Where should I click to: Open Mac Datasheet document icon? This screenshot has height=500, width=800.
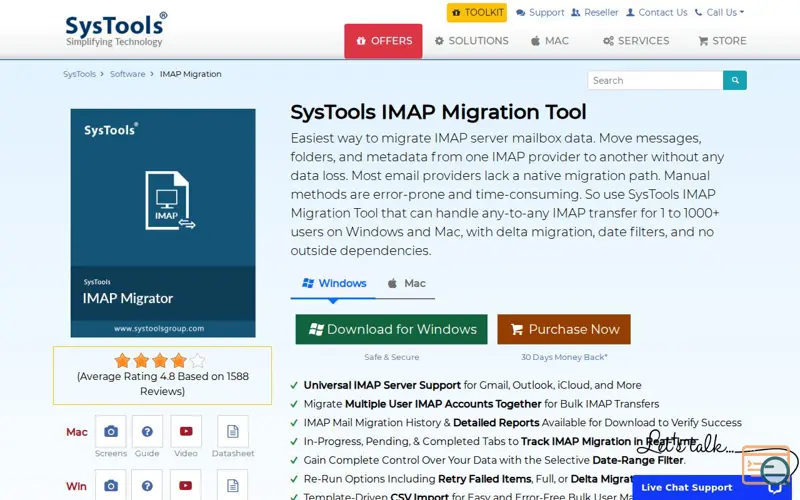[x=233, y=432]
